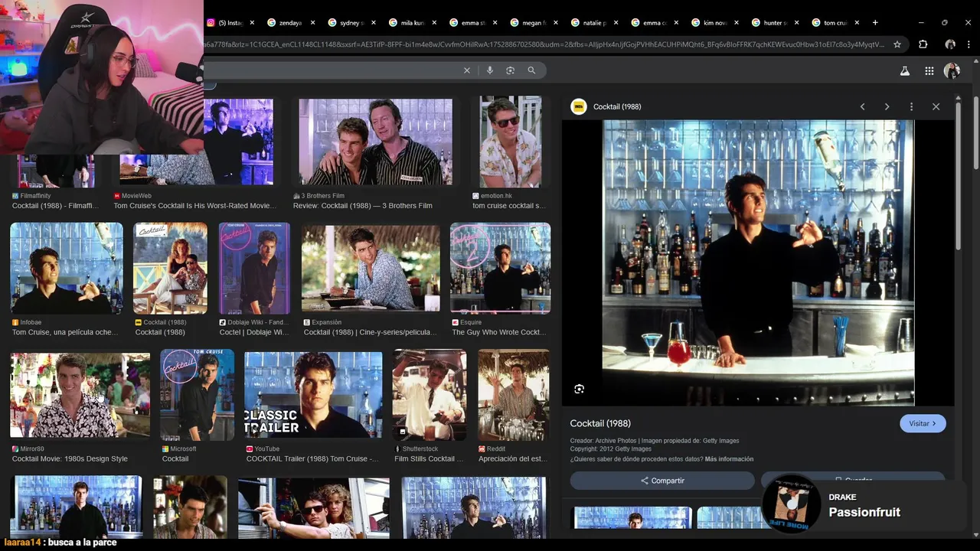Open Chrome profile icon in toolbar
The image size is (980, 551).
(950, 44)
